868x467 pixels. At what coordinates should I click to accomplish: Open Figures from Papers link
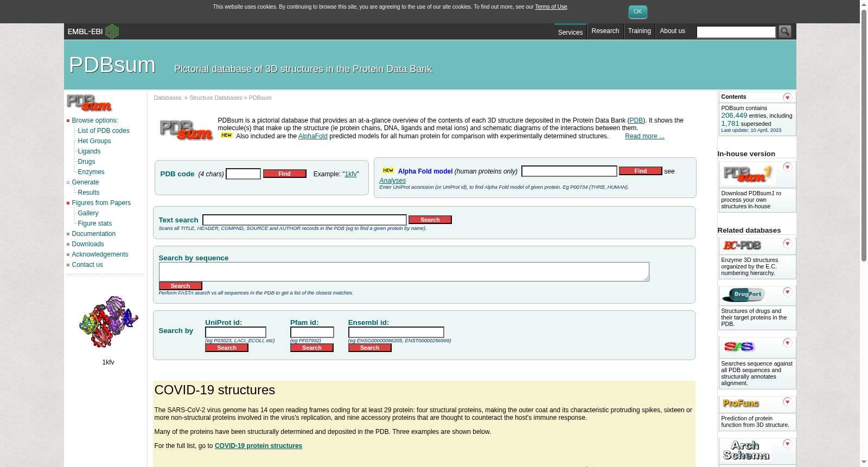click(101, 203)
